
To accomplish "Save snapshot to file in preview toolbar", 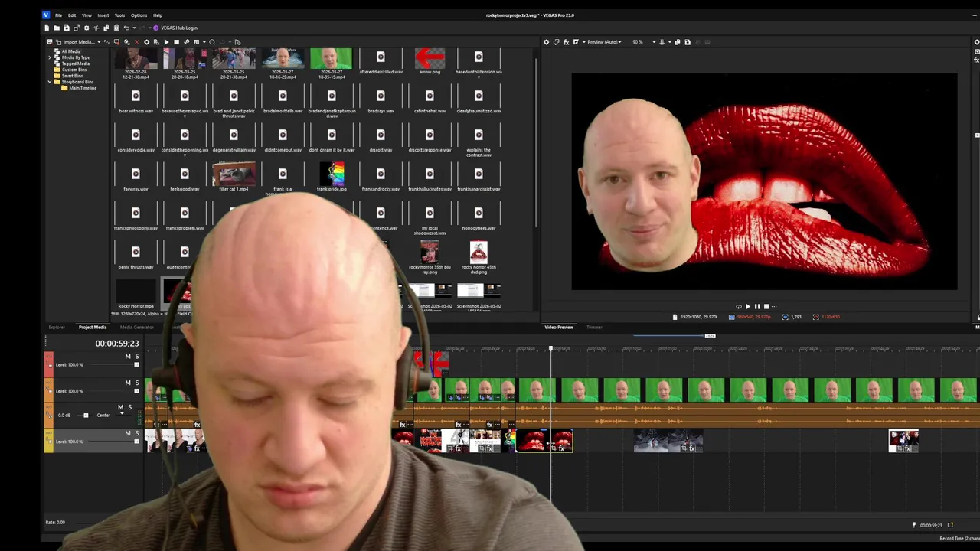I will (688, 42).
